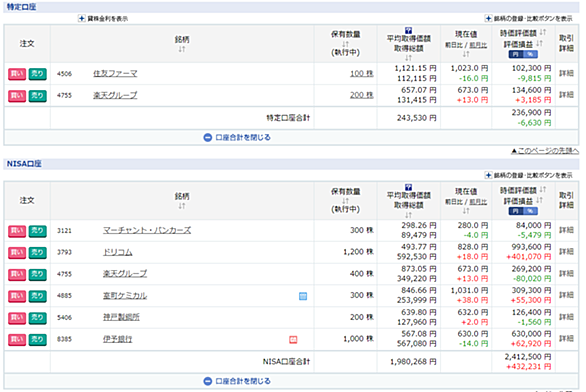Screen dimensions: 586x392
Task: Click 買い in the ドリコム row
Action: click(x=17, y=253)
